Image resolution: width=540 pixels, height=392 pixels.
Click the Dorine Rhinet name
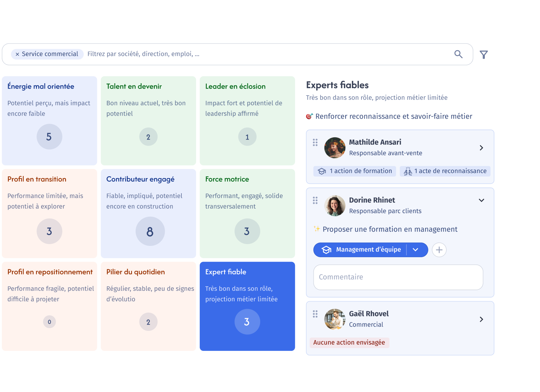pos(372,200)
